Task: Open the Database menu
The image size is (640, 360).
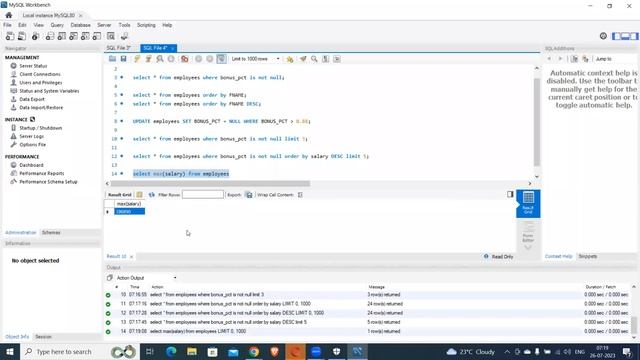Action: pos(80,25)
